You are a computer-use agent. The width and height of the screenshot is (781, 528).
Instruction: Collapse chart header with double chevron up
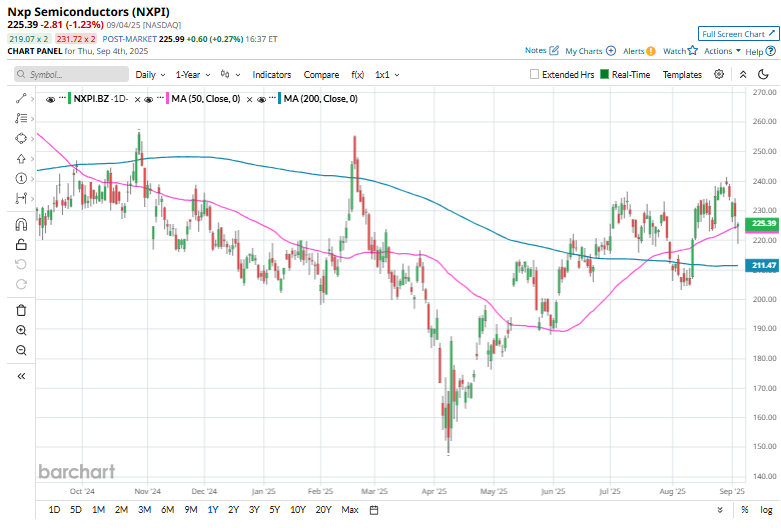click(x=743, y=75)
